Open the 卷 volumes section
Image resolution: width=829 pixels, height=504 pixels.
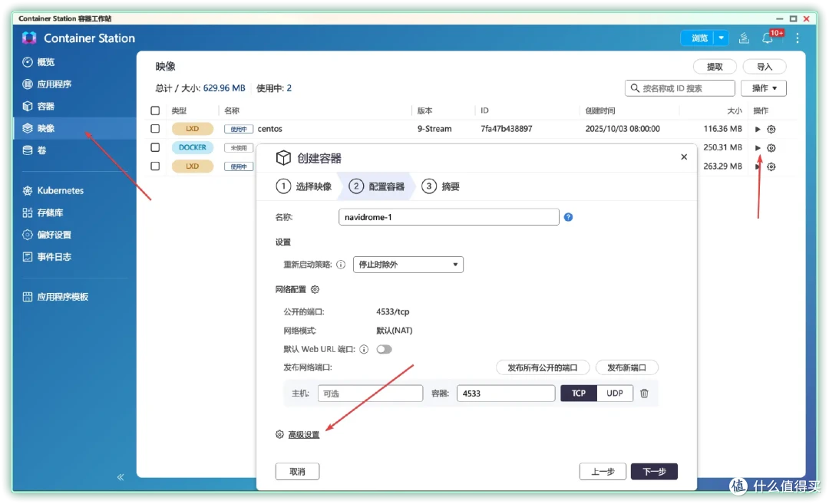(x=35, y=150)
